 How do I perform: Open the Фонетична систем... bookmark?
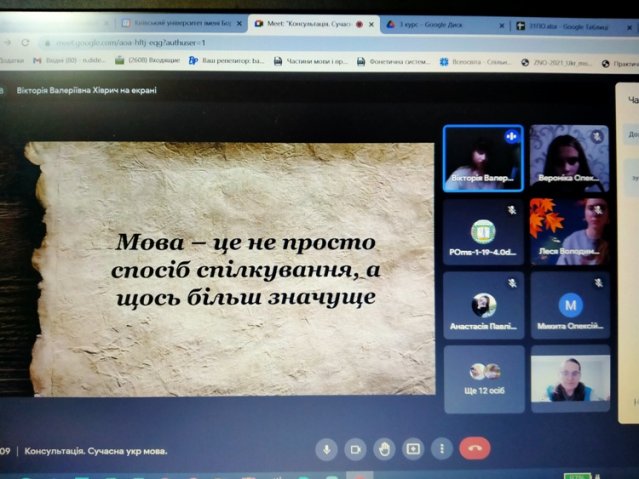(x=394, y=62)
